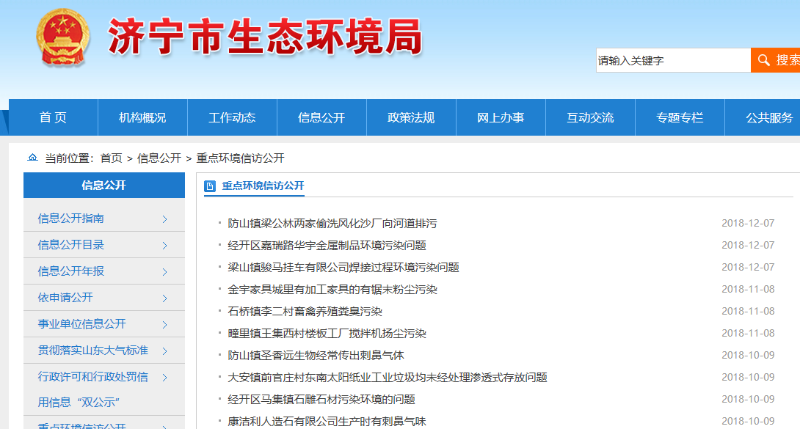Open article 防山镇梁公林两家偷洗风化沙厂向河道排污
The width and height of the screenshot is (800, 429).
point(331,223)
